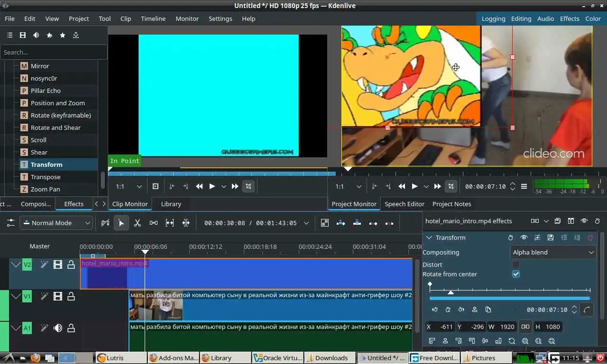Screen dimensions: 607x364
Task: Open the timeline track settings icon
Action: pos(10,223)
